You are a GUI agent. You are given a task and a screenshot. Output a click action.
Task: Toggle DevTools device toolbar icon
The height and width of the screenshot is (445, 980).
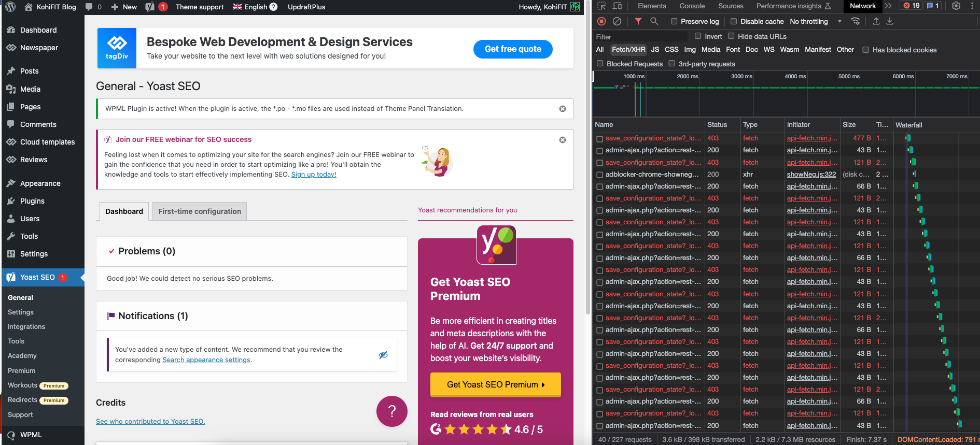point(617,6)
